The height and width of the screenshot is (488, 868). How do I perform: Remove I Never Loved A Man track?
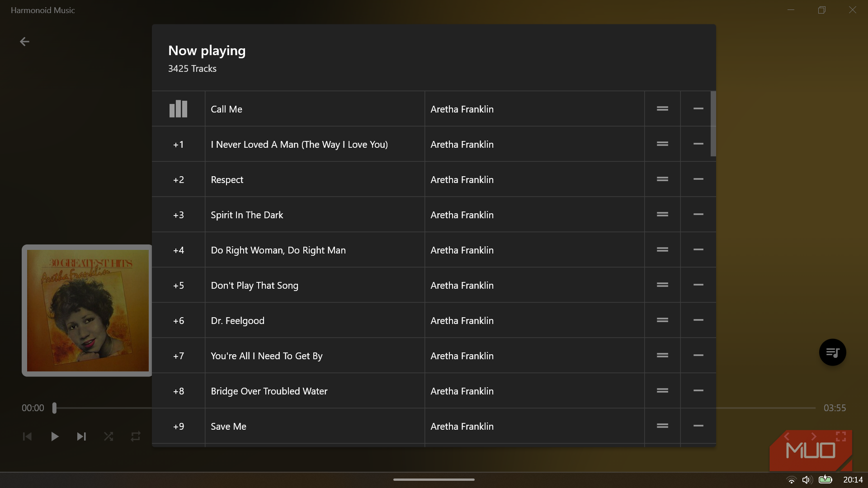(698, 144)
